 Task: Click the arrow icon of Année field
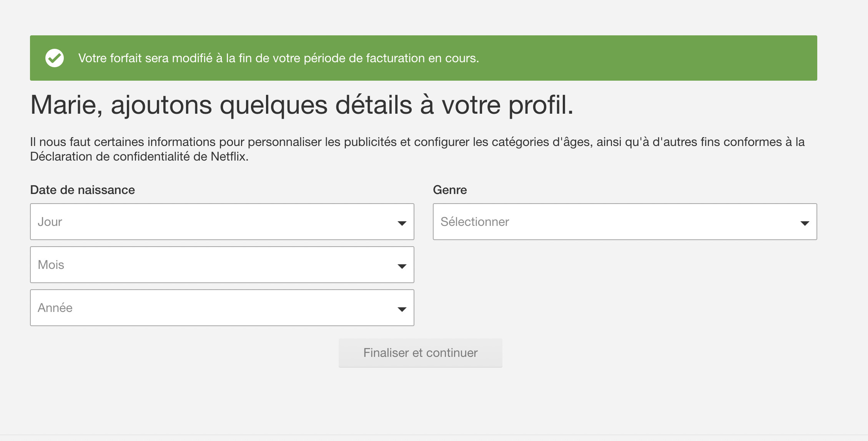[402, 309]
